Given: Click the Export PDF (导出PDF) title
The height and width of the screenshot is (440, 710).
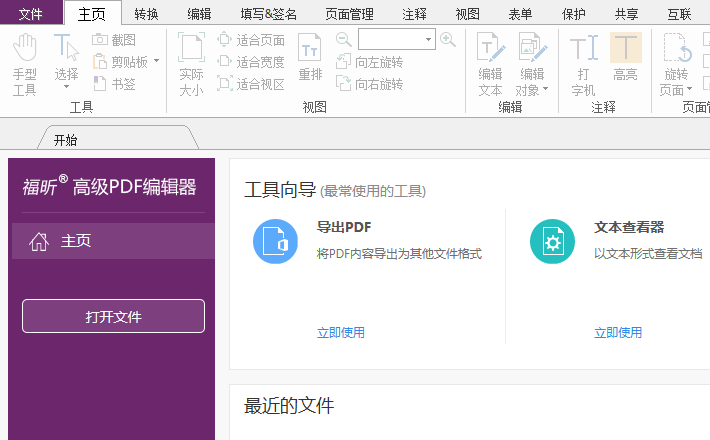Looking at the screenshot, I should point(344,227).
